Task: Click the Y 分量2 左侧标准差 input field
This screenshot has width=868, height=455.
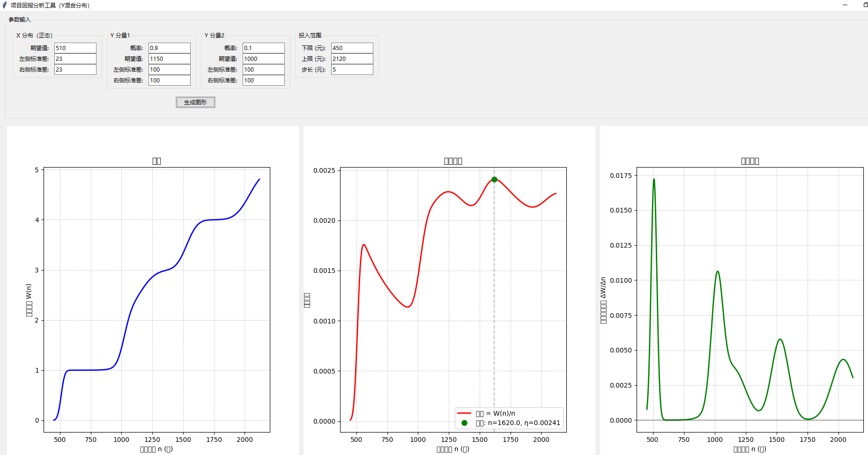Action: tap(263, 69)
